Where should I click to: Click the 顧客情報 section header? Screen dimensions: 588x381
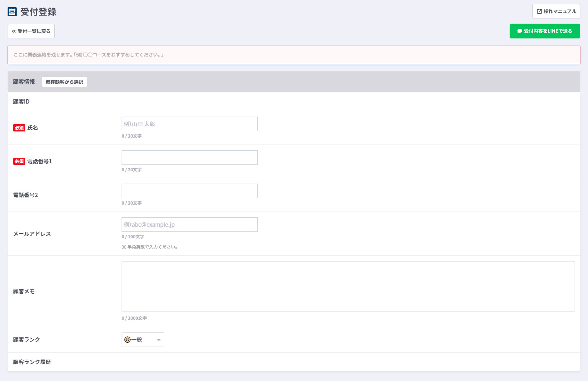[24, 82]
